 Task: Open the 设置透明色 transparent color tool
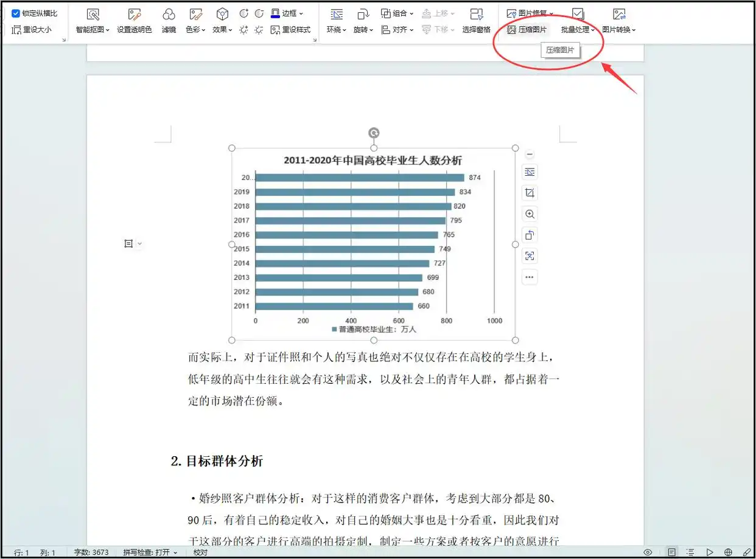[x=135, y=21]
